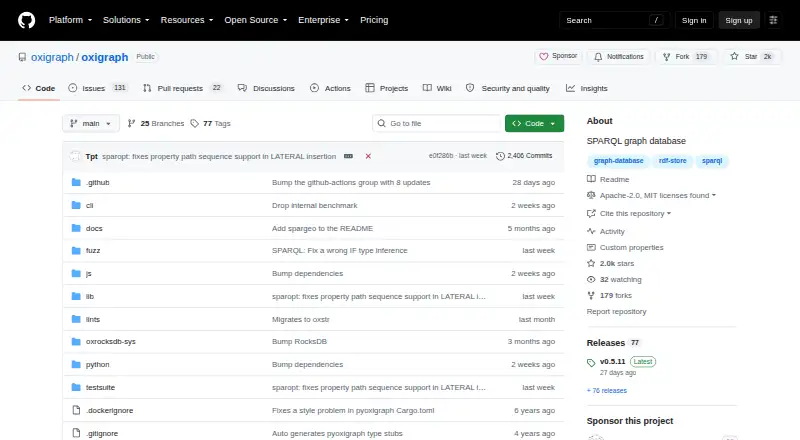Expand the Open Source menu
The height and width of the screenshot is (440, 800).
pos(256,20)
